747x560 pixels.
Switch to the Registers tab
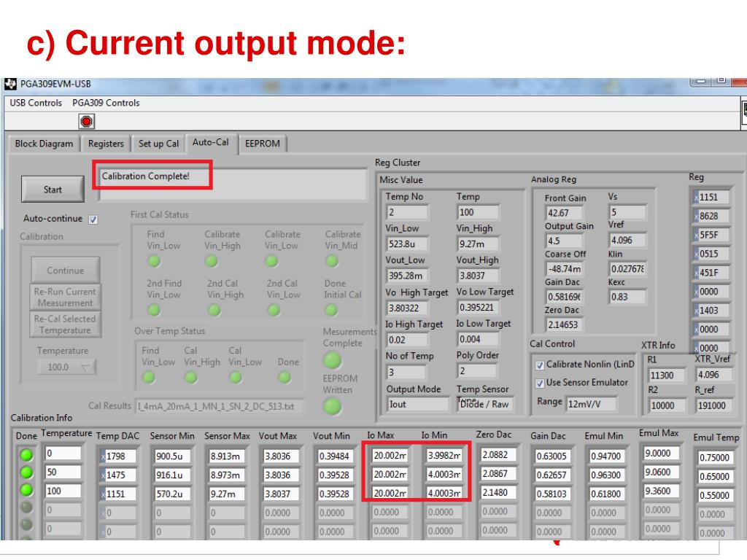(106, 144)
